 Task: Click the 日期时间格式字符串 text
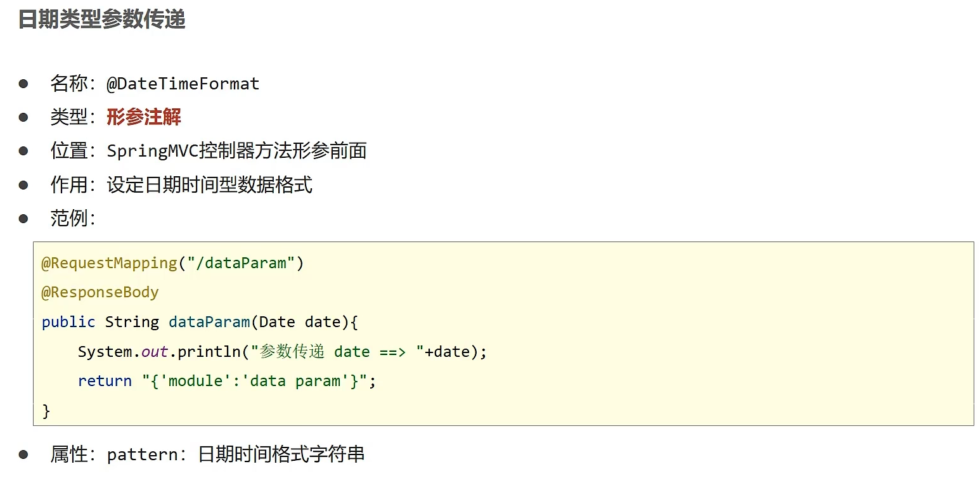pyautogui.click(x=281, y=455)
